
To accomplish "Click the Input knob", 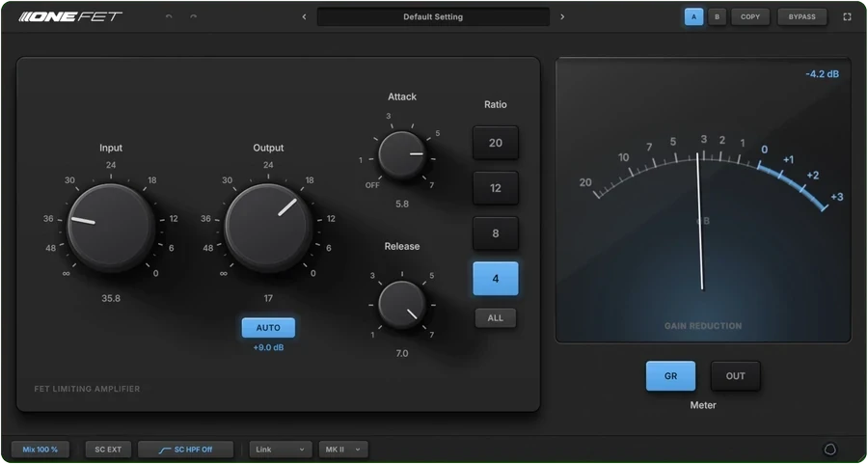I will pos(111,228).
